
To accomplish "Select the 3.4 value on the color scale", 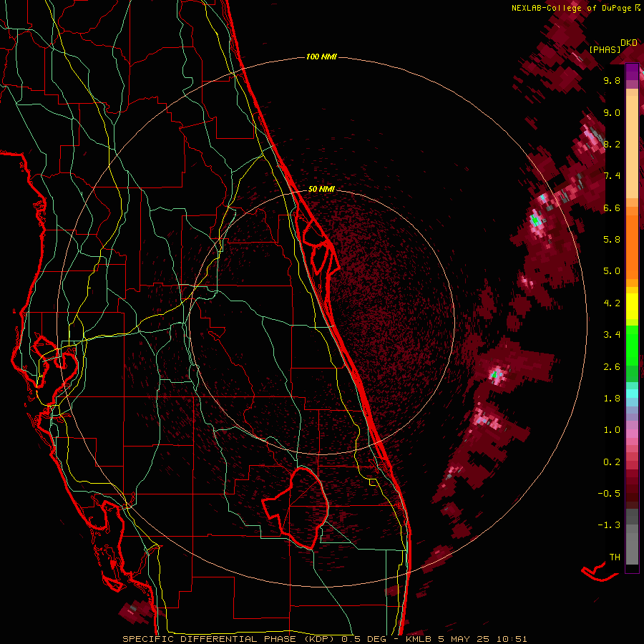I will [x=612, y=334].
